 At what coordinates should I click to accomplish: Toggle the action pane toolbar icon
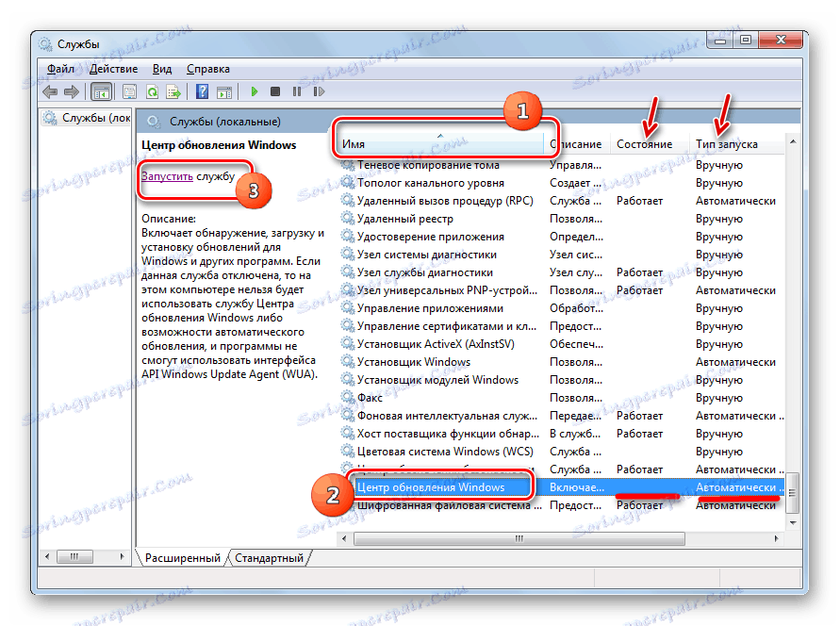[224, 92]
